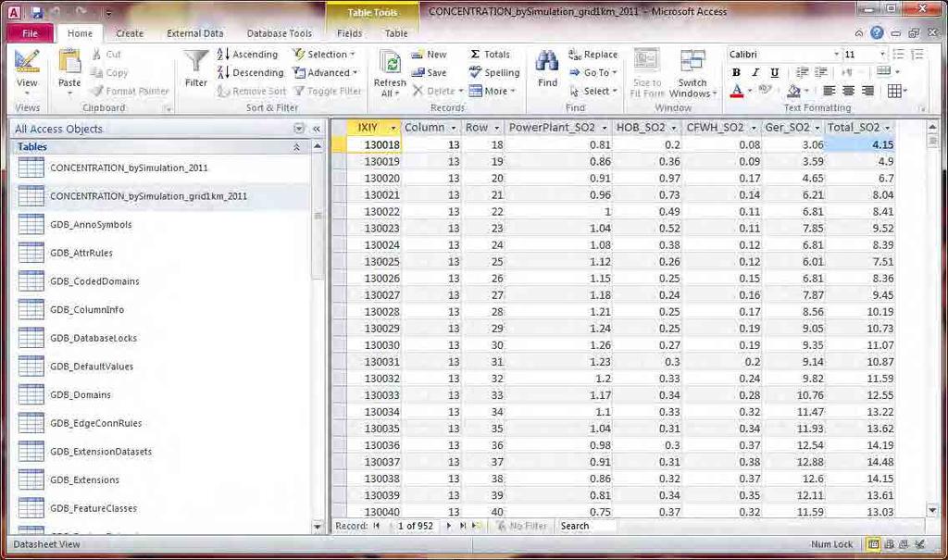Open the File tab

pos(31,33)
